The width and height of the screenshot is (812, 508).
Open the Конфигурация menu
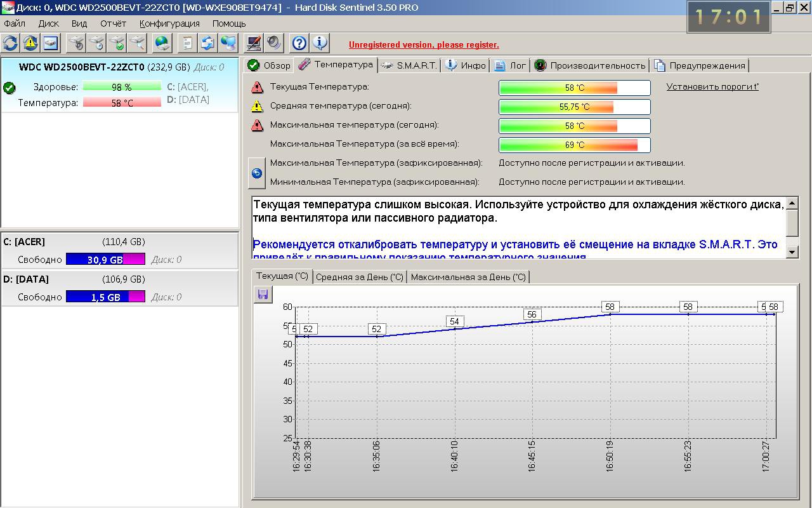(x=169, y=23)
